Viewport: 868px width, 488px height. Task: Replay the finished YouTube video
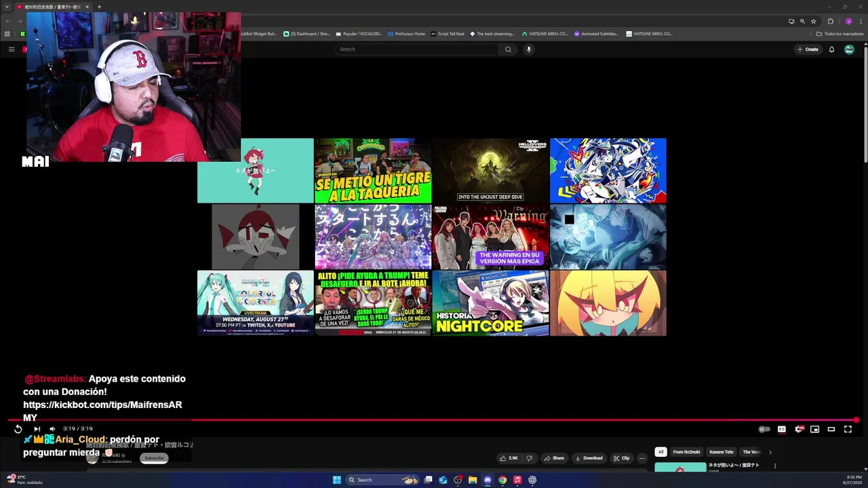(18, 429)
